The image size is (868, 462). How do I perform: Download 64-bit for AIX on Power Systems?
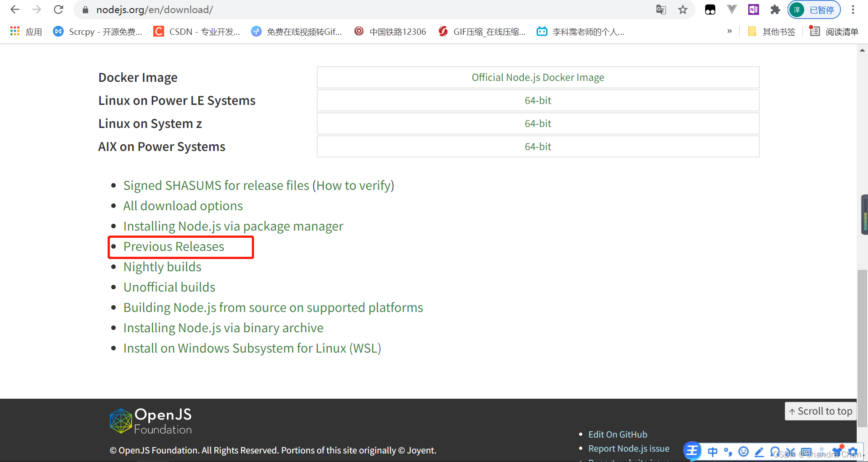pyautogui.click(x=538, y=146)
